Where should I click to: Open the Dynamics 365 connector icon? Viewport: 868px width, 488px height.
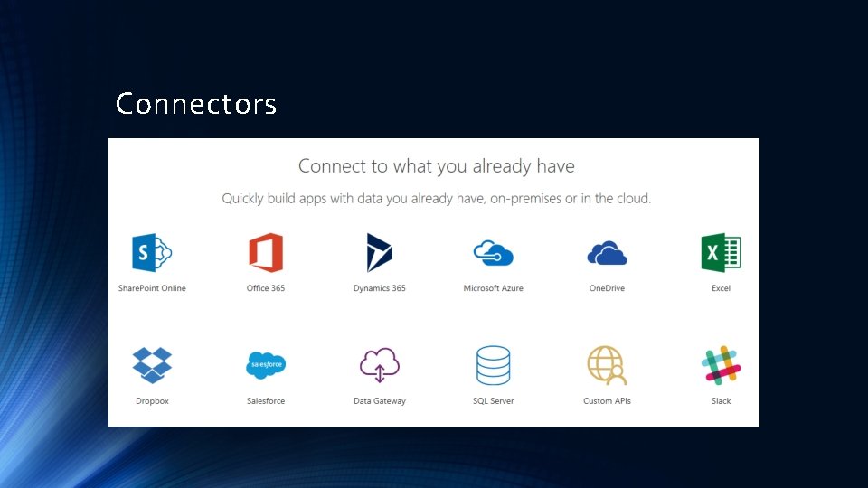tap(379, 253)
